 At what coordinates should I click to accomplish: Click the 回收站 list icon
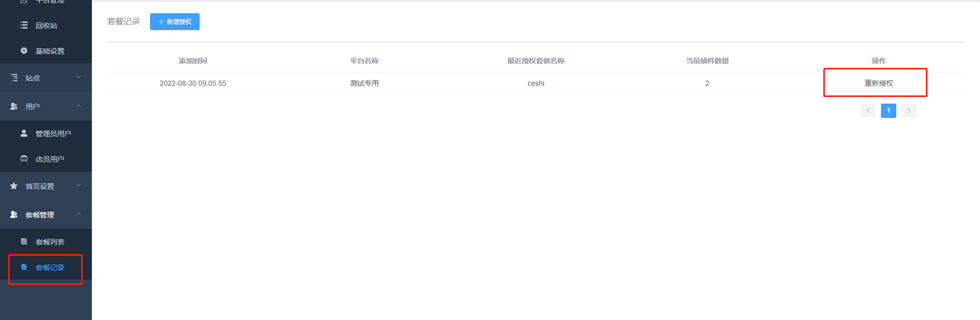pyautogui.click(x=24, y=25)
